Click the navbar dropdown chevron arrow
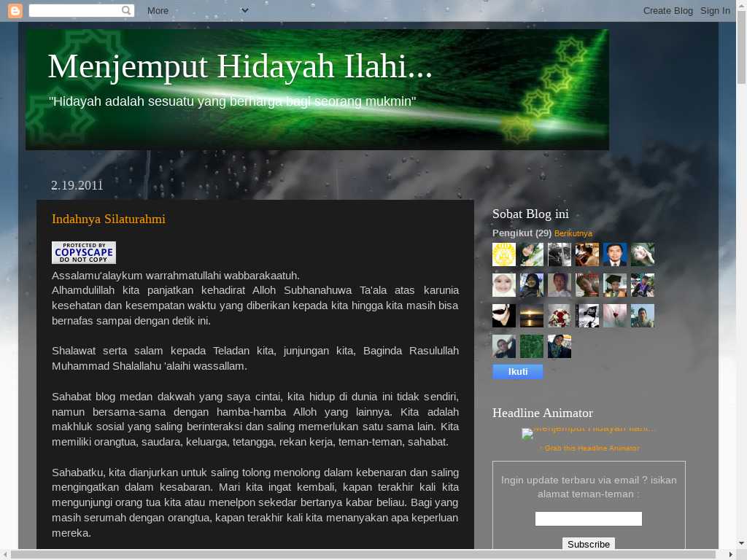 (x=245, y=10)
